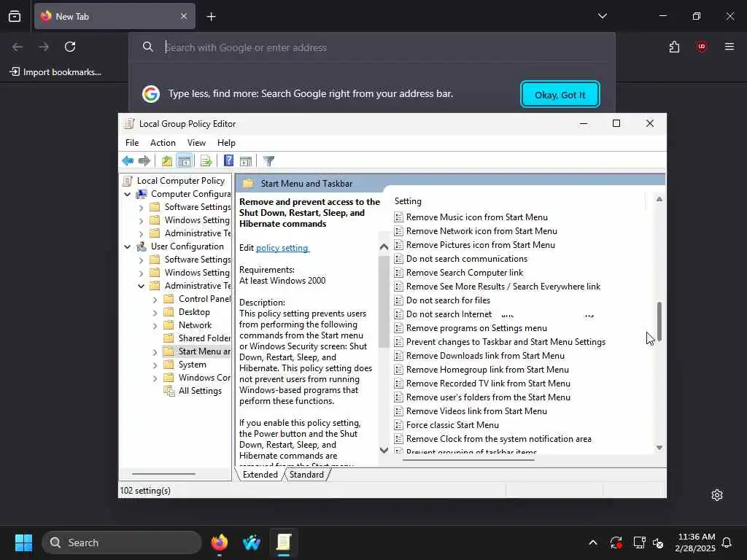Viewport: 747px width, 560px height.
Task: Click Okay, Got It button
Action: (560, 94)
